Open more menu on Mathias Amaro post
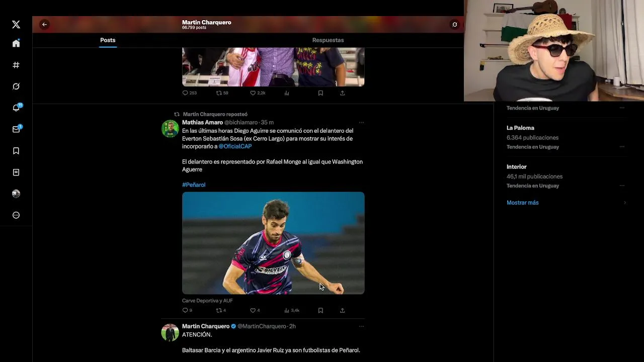Viewport: 644px width, 362px height. point(361,122)
